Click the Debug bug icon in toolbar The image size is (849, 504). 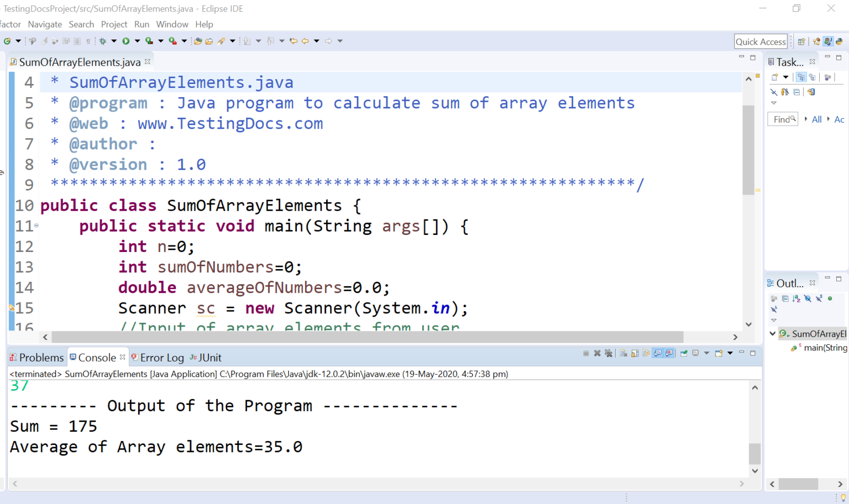(x=103, y=41)
